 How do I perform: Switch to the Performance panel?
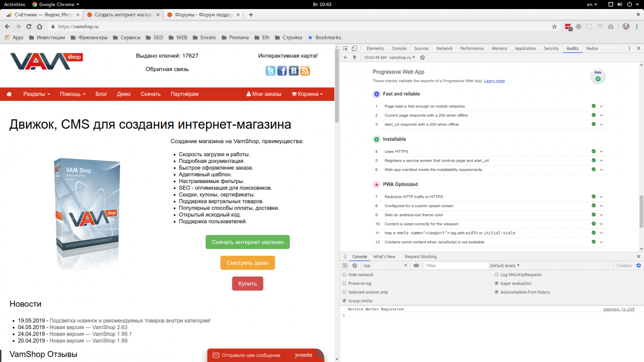pyautogui.click(x=472, y=48)
